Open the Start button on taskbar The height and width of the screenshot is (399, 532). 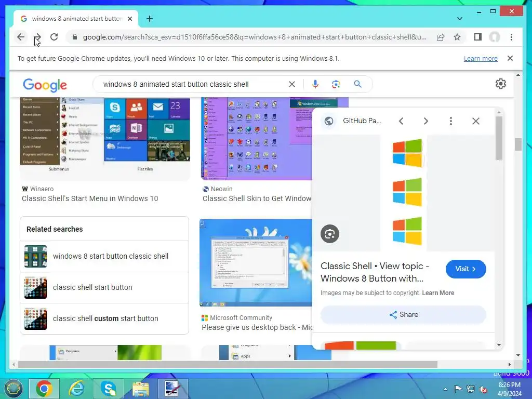[13, 389]
